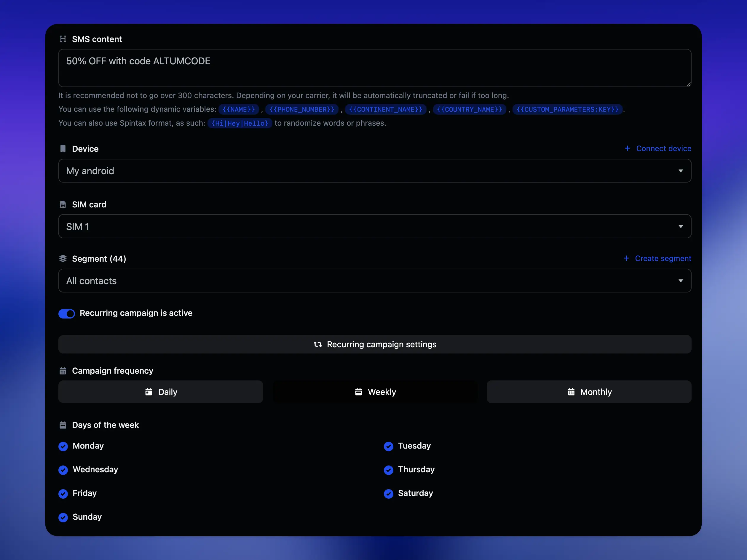Screen dimensions: 747x560
Task: Uncheck the Wednesday checkbox
Action: pos(63,470)
